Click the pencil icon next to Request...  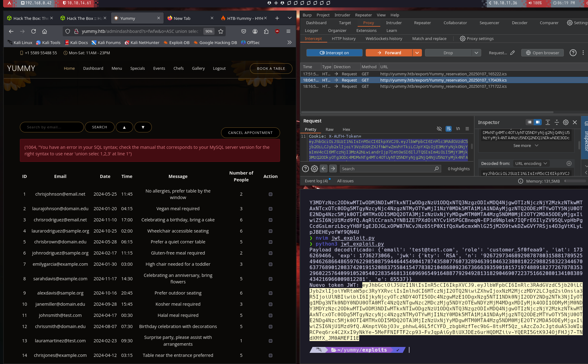513,53
